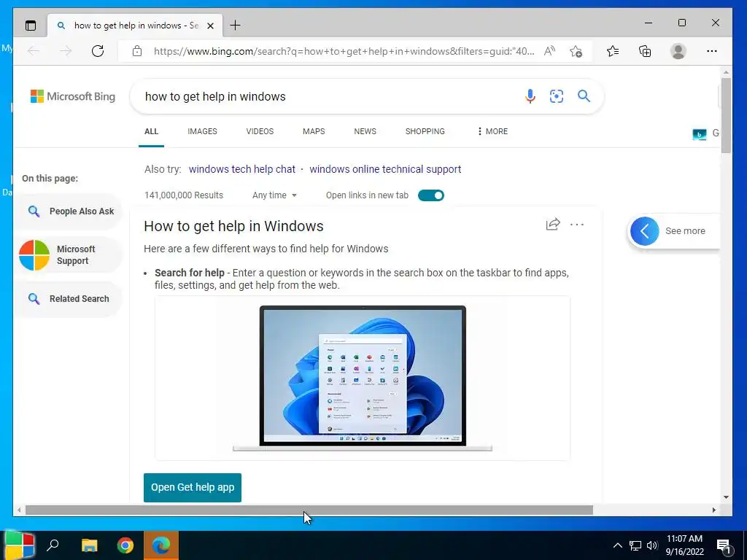Switch to MAPS tab
Viewport: 747px width, 560px height.
tap(314, 131)
